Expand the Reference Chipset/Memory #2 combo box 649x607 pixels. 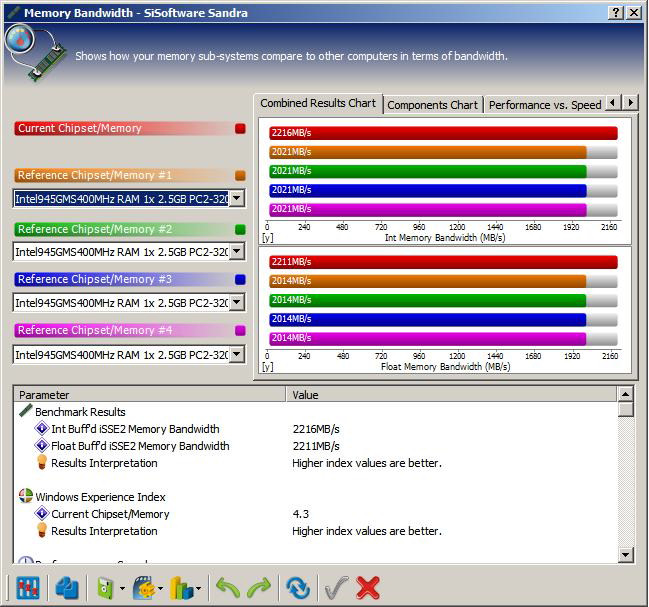[x=236, y=251]
